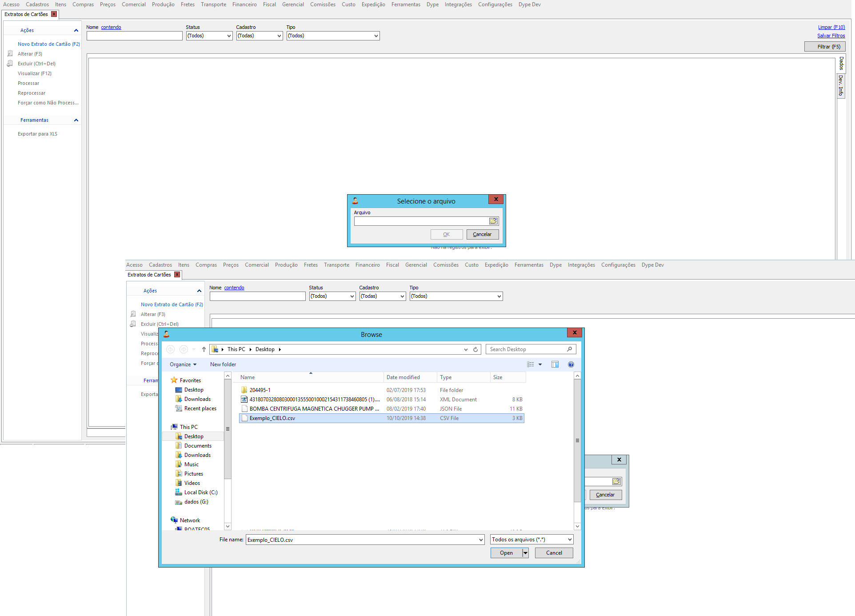Image resolution: width=855 pixels, height=616 pixels.
Task: Click the Network globe icon in navigation pane
Action: click(174, 520)
